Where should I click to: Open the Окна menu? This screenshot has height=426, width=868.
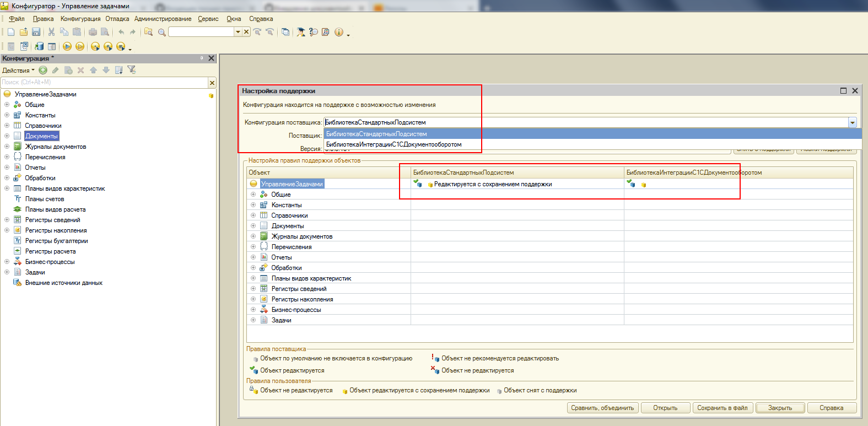click(234, 19)
